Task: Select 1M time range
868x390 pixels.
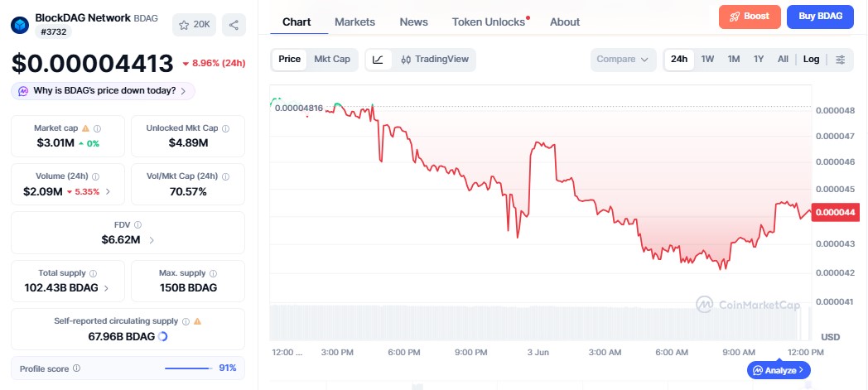Action: 734,59
